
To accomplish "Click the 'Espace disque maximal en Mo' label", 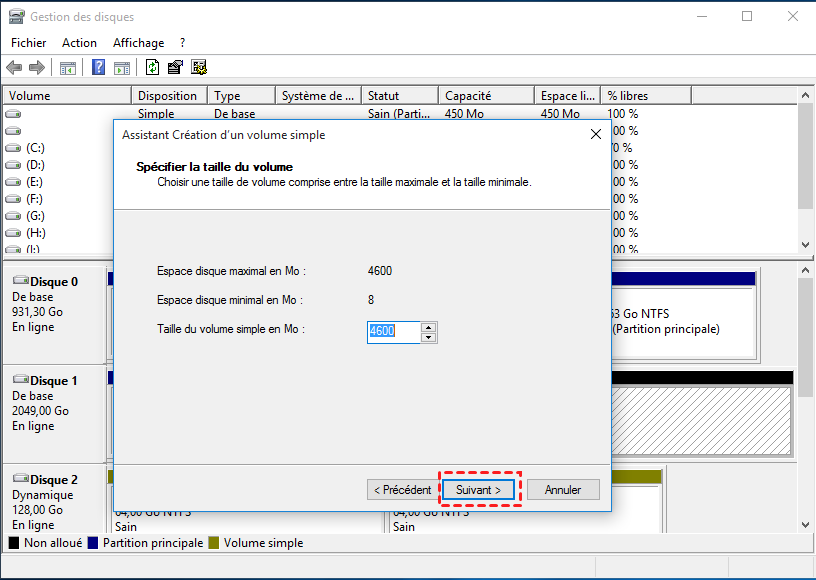I will [231, 271].
